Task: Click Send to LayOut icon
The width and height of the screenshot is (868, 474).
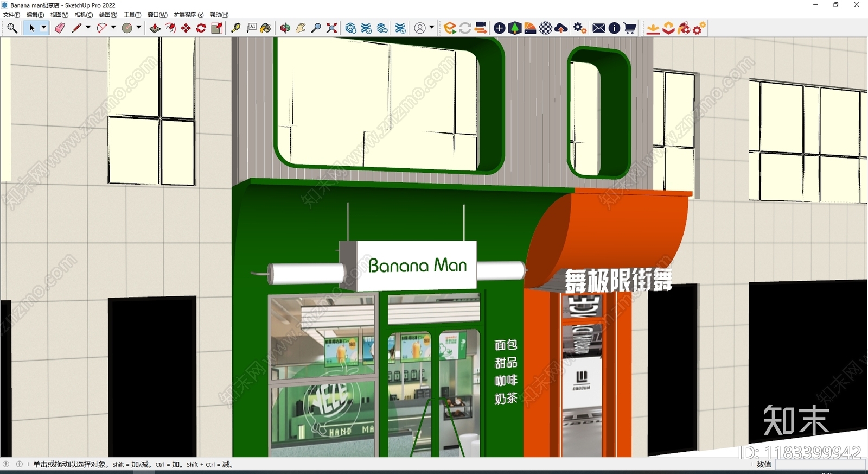Action: (382, 28)
